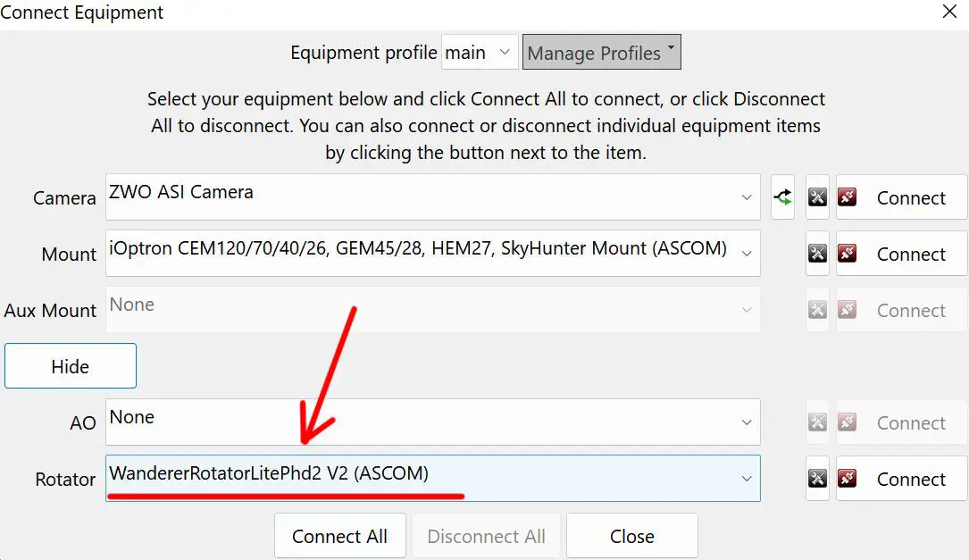
Task: Open mount setup tools icon
Action: click(x=817, y=254)
